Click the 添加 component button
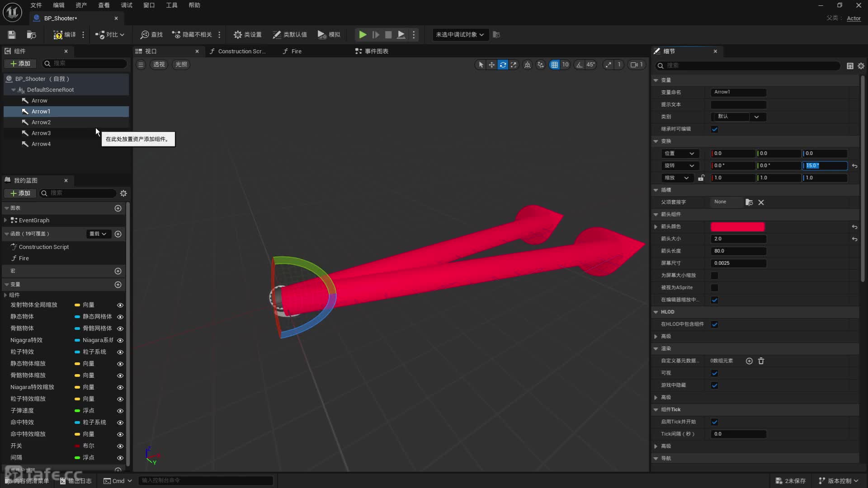868x488 pixels. 20,64
